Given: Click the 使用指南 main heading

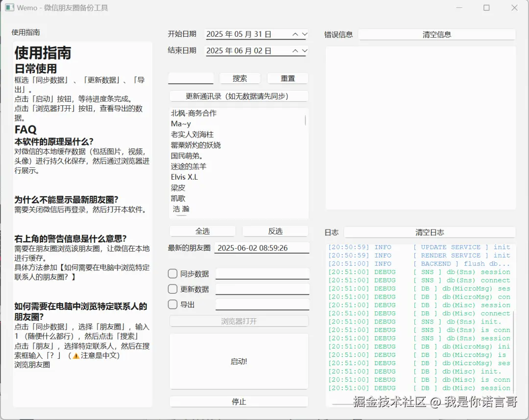Looking at the screenshot, I should 43,53.
